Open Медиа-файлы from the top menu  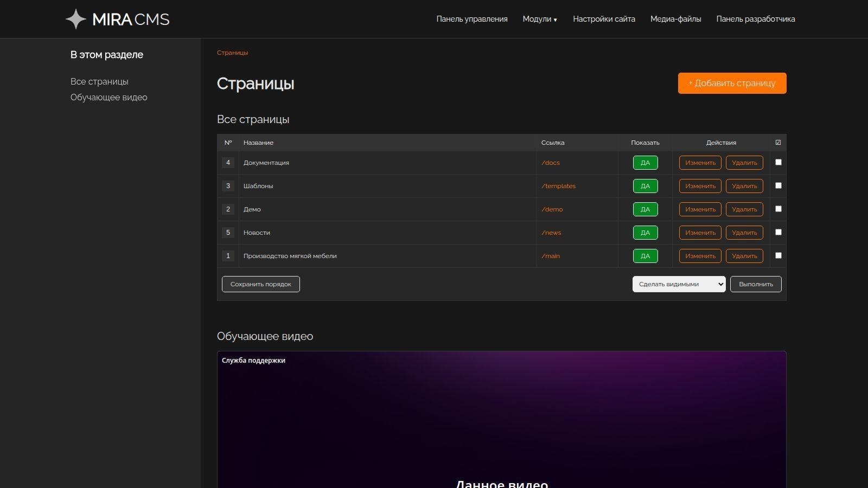click(675, 19)
